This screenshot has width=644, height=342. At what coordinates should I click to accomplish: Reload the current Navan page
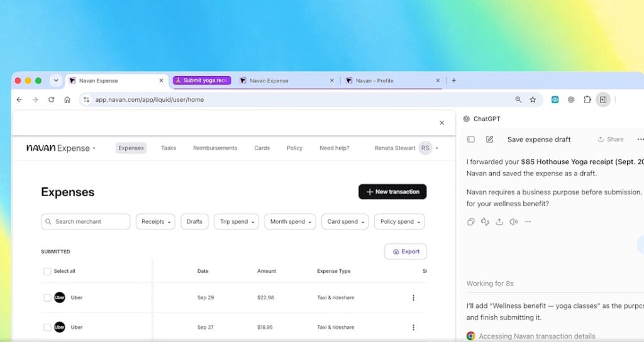pyautogui.click(x=52, y=99)
